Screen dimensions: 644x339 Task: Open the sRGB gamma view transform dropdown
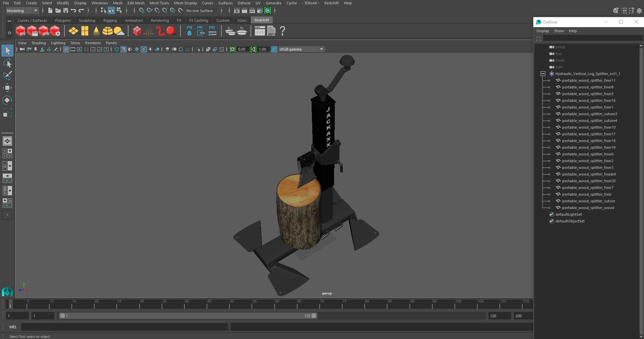pyautogui.click(x=301, y=49)
